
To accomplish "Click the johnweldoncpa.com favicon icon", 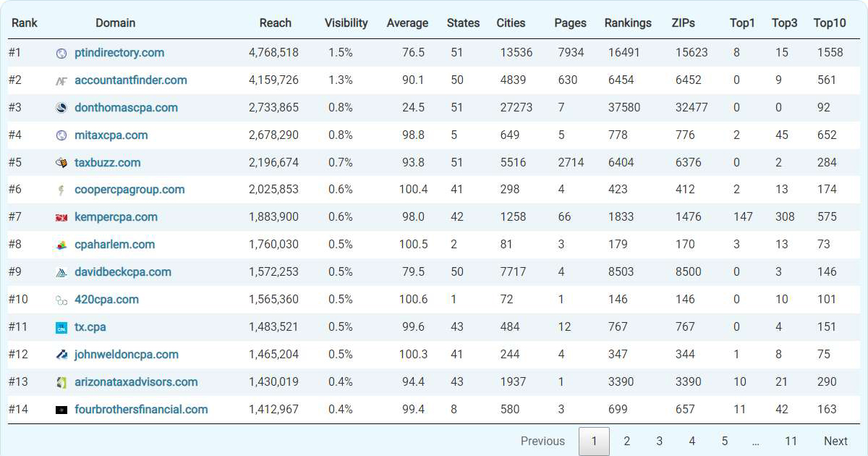I will pyautogui.click(x=61, y=355).
